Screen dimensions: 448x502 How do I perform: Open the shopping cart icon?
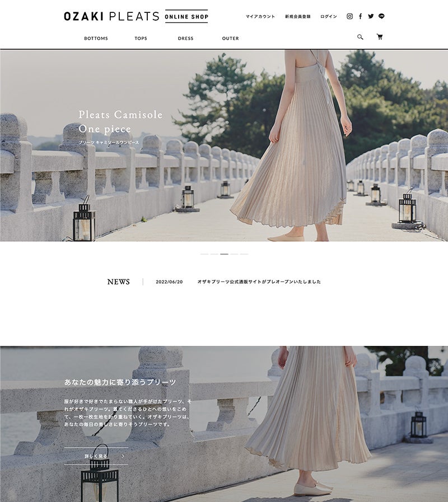coord(380,37)
